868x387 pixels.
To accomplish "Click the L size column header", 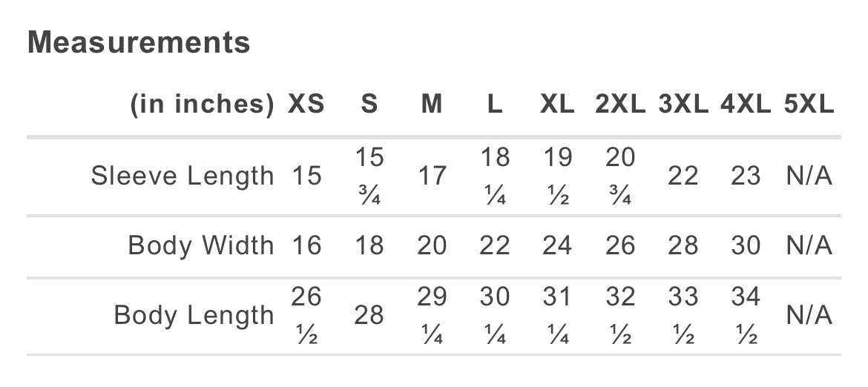I will click(x=495, y=105).
